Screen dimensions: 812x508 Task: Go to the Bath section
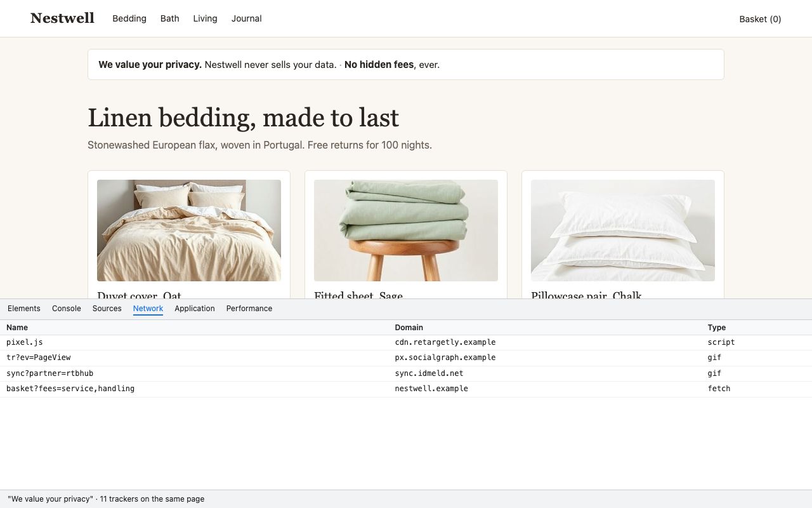coord(169,18)
